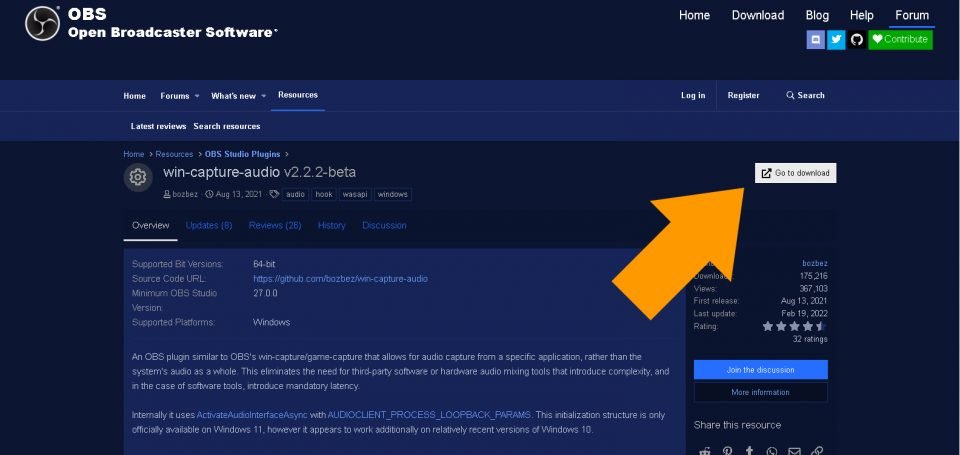Share the resource on WhatsApp
The width and height of the screenshot is (960, 455).
point(771,451)
